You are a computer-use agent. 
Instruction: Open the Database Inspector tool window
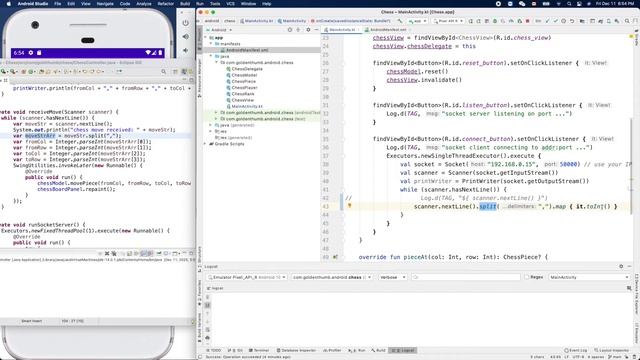(x=296, y=350)
